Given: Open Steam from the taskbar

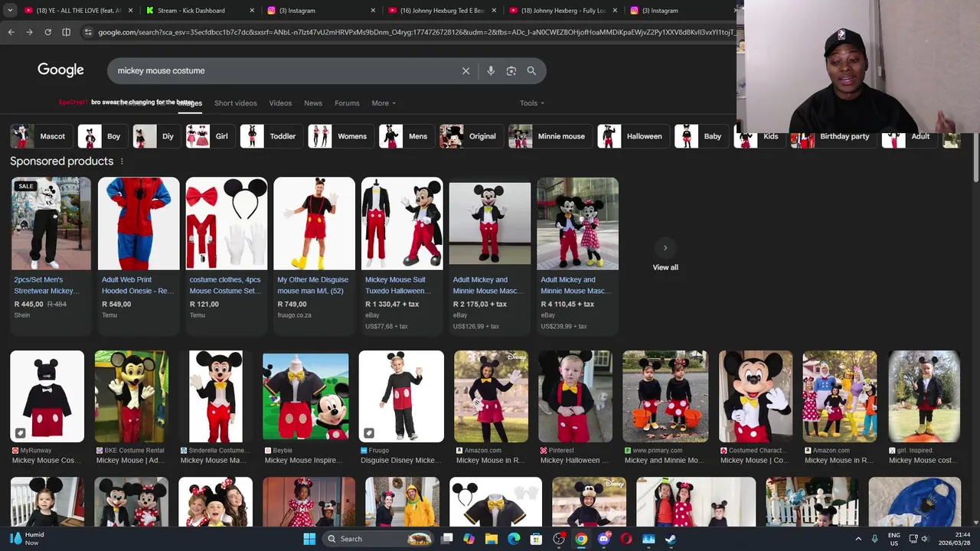Looking at the screenshot, I should pyautogui.click(x=671, y=539).
